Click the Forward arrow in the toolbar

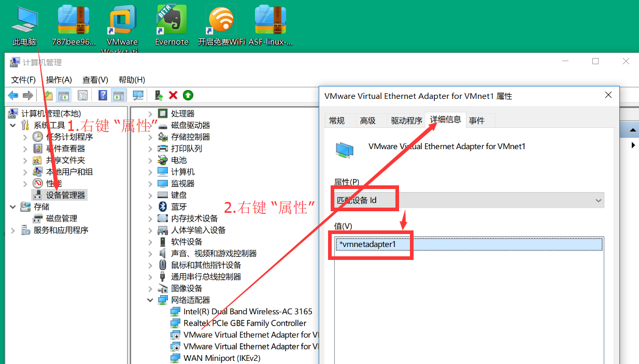click(x=28, y=95)
